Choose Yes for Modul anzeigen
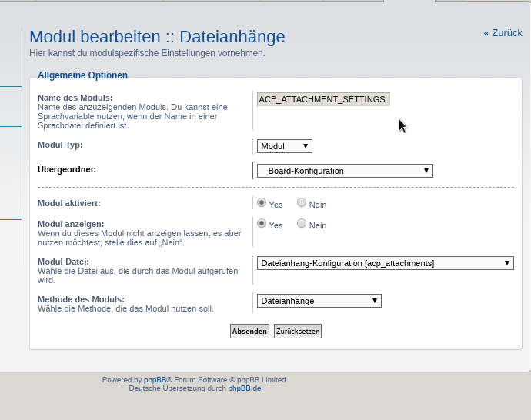Image resolution: width=531 pixels, height=420 pixels. [x=262, y=224]
